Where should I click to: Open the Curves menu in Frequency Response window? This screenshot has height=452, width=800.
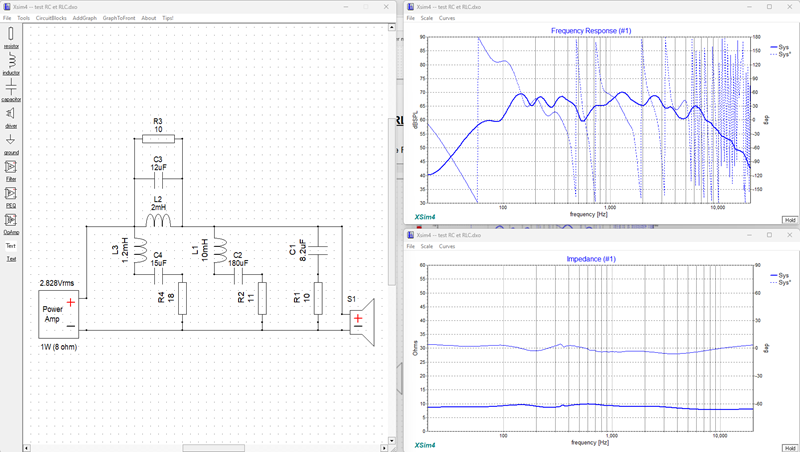[x=446, y=18]
